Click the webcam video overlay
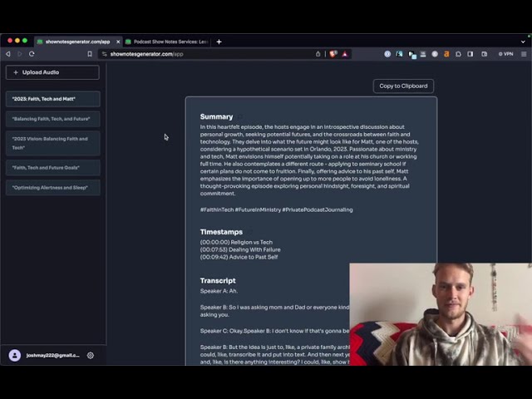Image resolution: width=532 pixels, height=399 pixels. pyautogui.click(x=441, y=314)
